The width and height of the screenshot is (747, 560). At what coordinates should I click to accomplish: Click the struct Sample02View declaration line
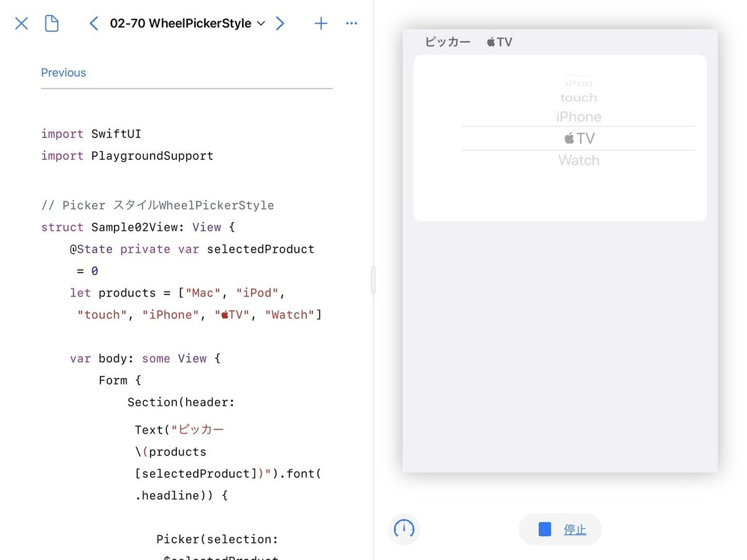(138, 227)
